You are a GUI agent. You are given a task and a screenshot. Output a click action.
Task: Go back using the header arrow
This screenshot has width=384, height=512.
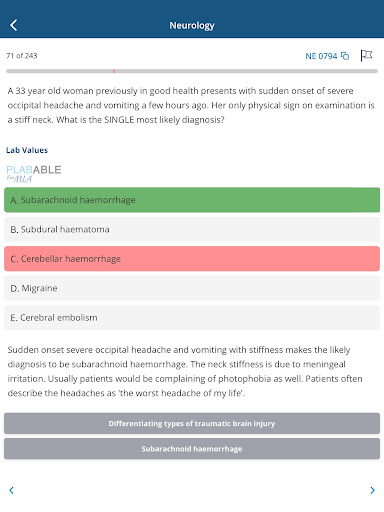coord(14,25)
